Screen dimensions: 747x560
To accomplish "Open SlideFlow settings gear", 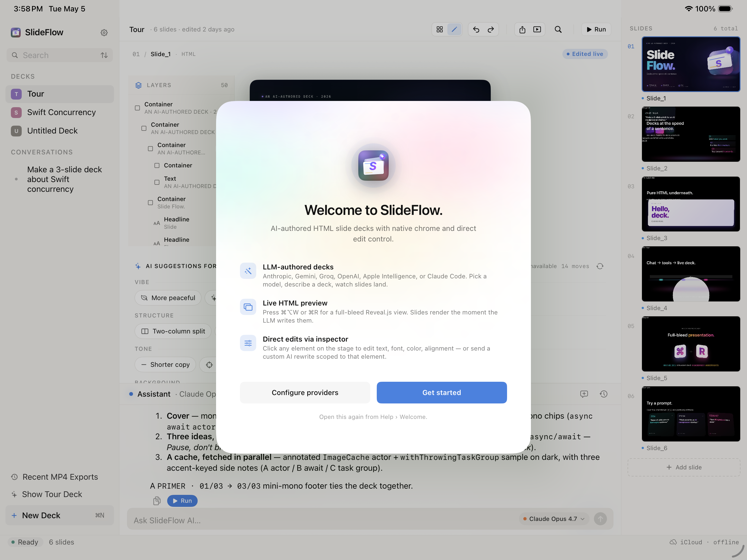I will pos(104,32).
